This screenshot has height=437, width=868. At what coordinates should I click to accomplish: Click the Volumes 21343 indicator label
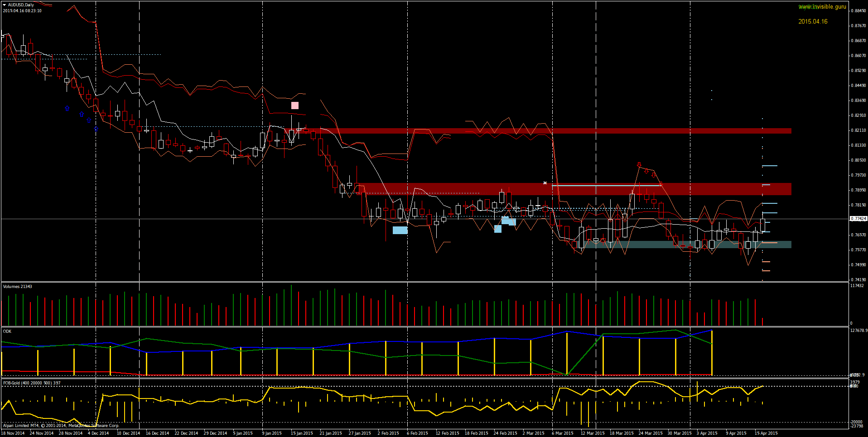[x=18, y=286]
